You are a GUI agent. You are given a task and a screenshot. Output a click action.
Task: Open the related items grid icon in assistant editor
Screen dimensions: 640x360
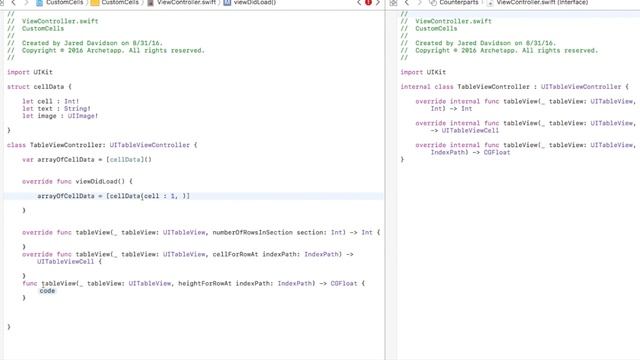tap(393, 2)
